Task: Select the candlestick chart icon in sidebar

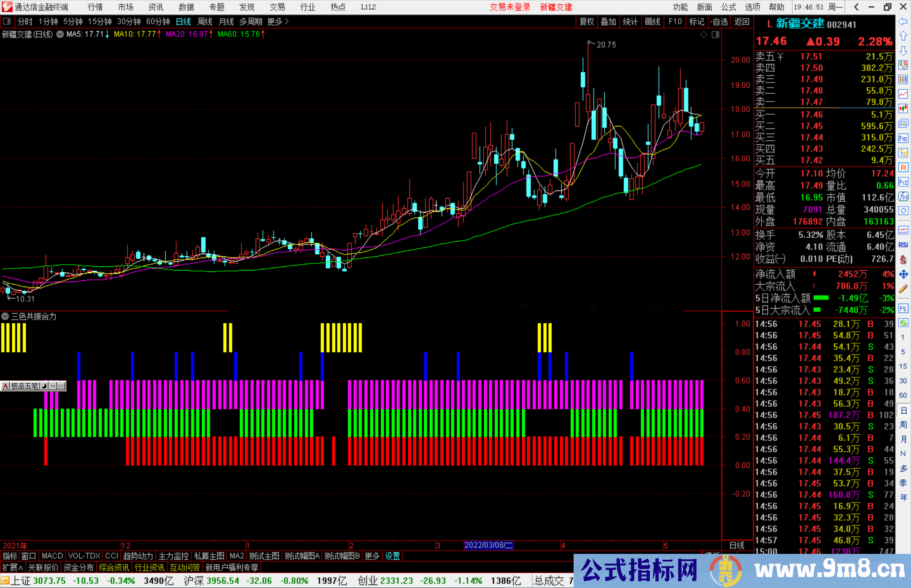Action: 903,109
